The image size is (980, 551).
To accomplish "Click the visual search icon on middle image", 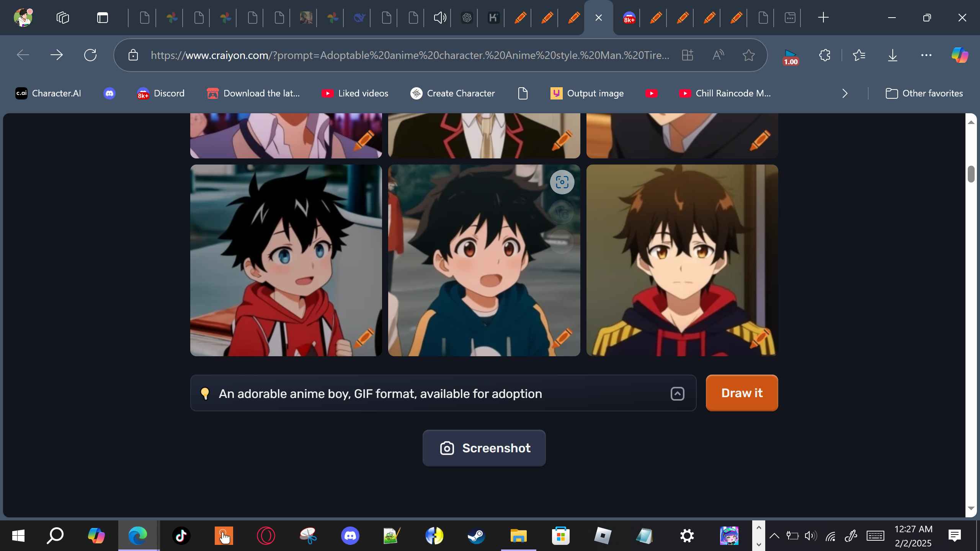I will [562, 182].
